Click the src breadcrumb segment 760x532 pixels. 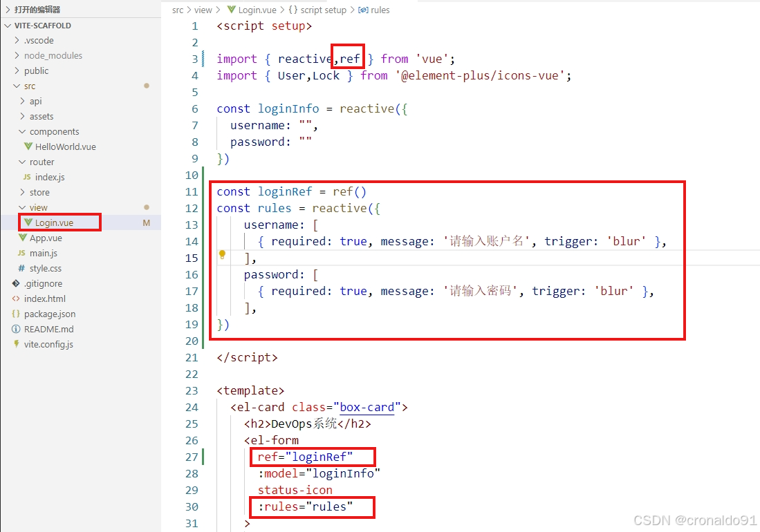click(x=178, y=10)
